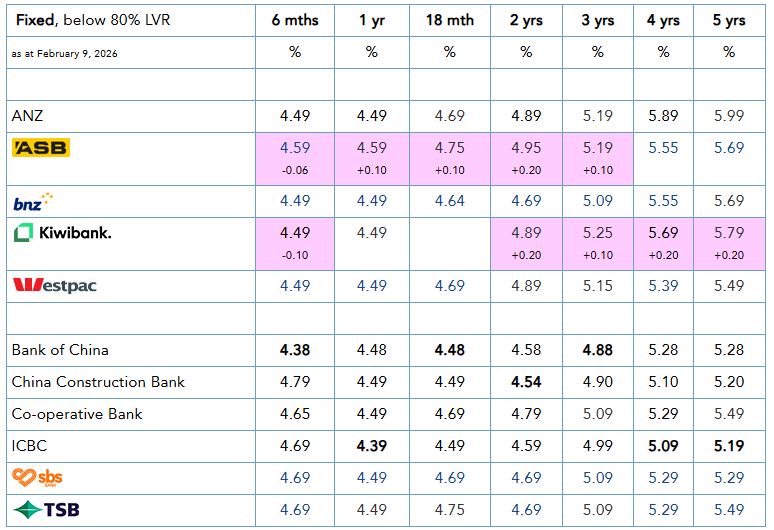Viewport: 774px width, 530px height.
Task: Click Kiwibank 6 mths change -0.10
Action: coord(295,255)
